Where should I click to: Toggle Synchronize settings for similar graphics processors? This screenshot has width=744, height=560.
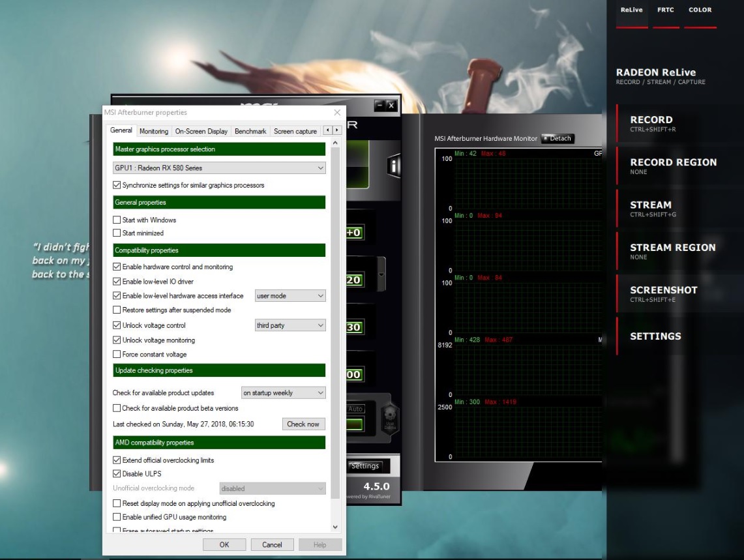117,185
